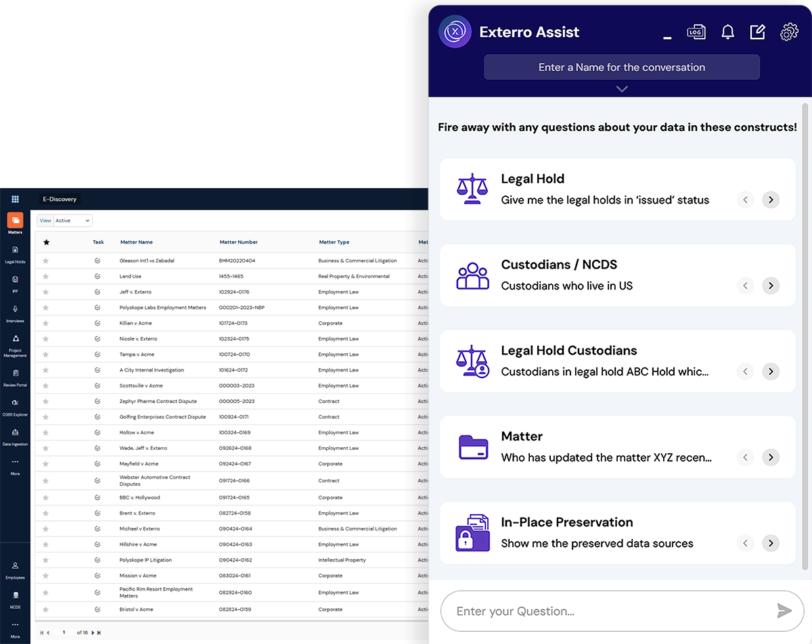Open the LOG icon in Exterro Assist
Screen dimensions: 812x644
pos(696,32)
